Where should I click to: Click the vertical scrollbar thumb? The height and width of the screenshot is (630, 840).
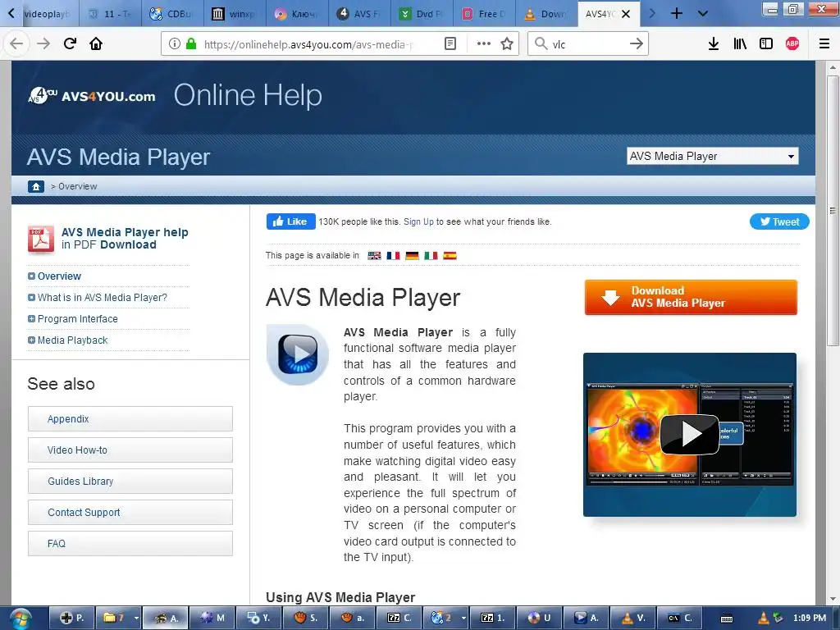(833, 210)
